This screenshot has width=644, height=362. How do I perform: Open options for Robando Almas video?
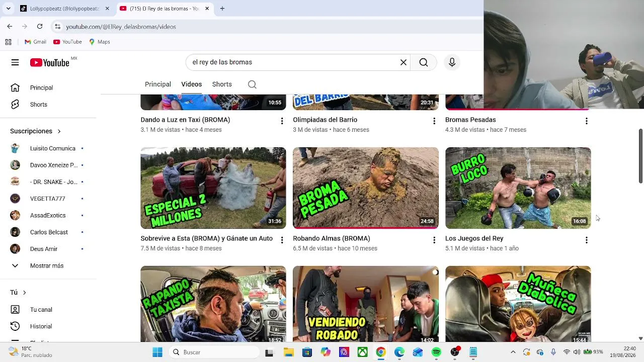[x=434, y=240]
